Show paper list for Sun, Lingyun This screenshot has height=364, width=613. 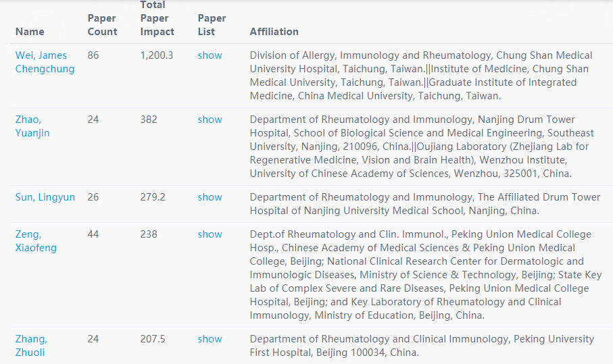click(x=210, y=197)
